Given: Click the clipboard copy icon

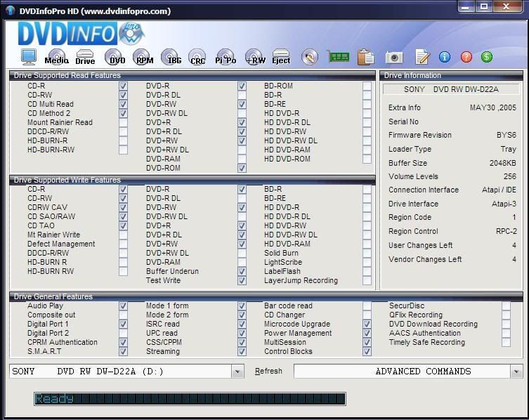Looking at the screenshot, I should (366, 57).
